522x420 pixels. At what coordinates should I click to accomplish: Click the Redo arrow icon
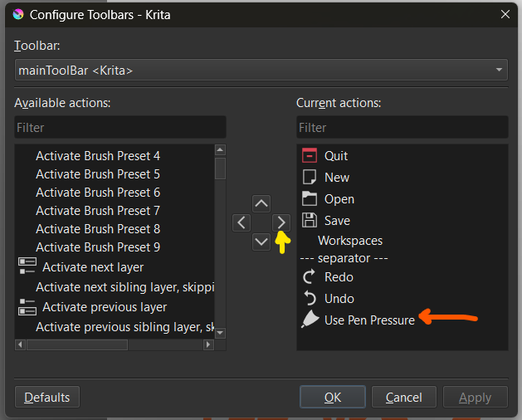[310, 276]
